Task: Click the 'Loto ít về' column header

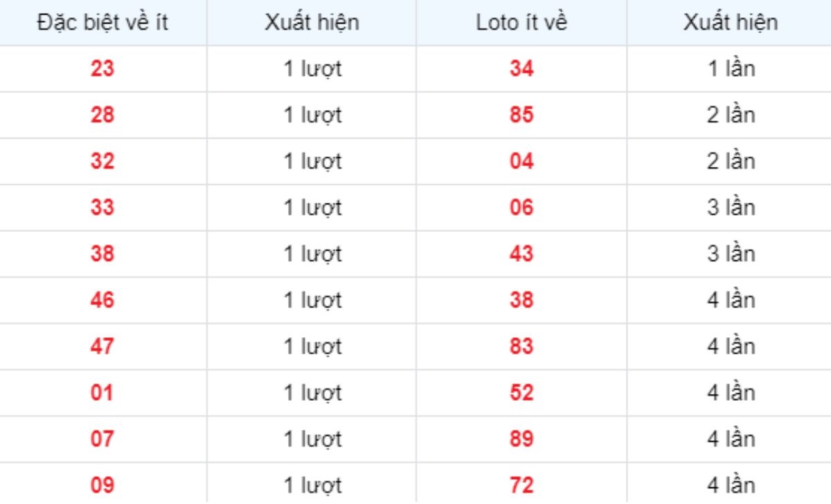Action: click(521, 23)
